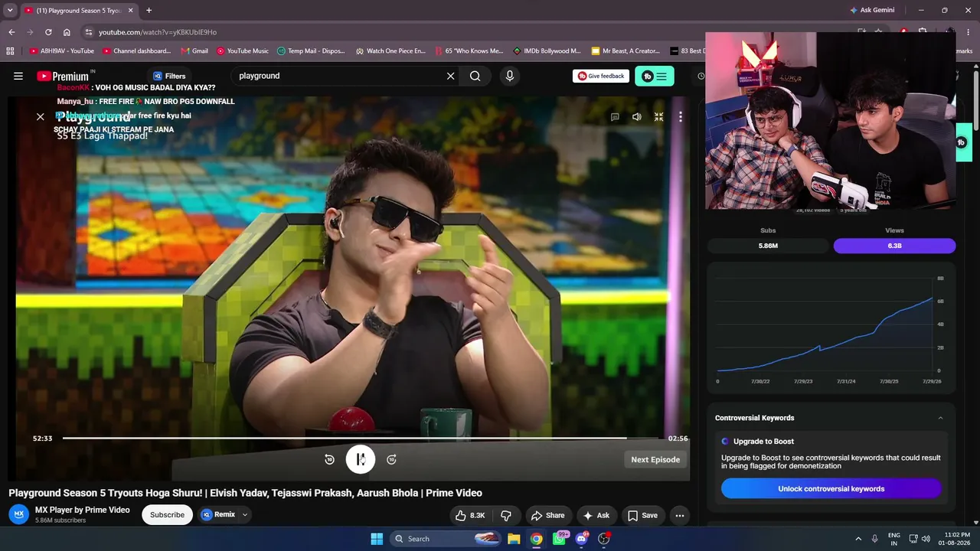
Task: Click the taskbar Search box
Action: (446, 539)
